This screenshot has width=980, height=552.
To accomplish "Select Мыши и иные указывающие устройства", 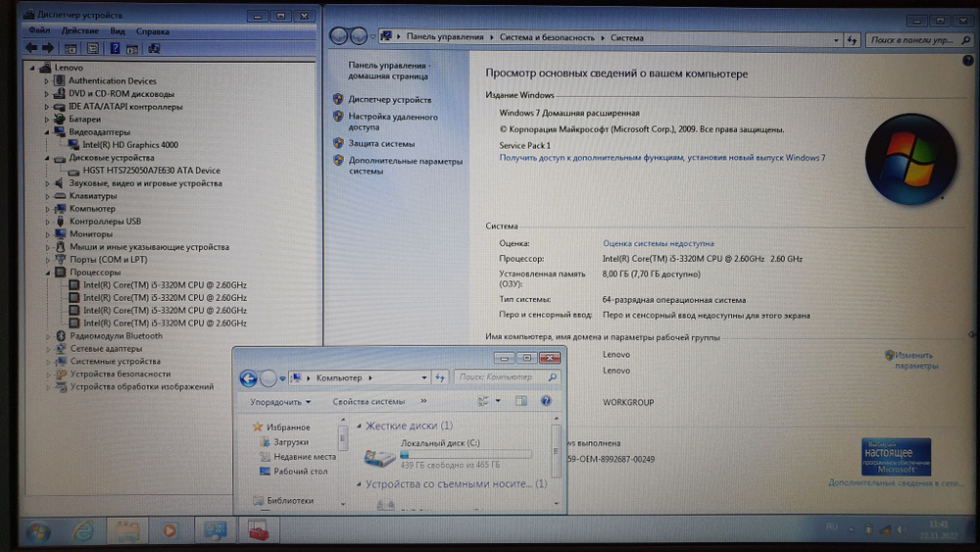I will [149, 247].
